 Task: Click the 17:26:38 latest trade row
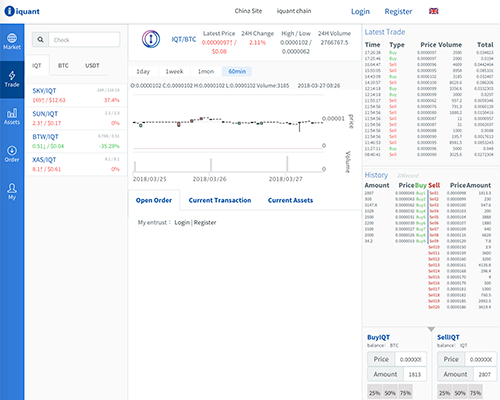click(429, 53)
